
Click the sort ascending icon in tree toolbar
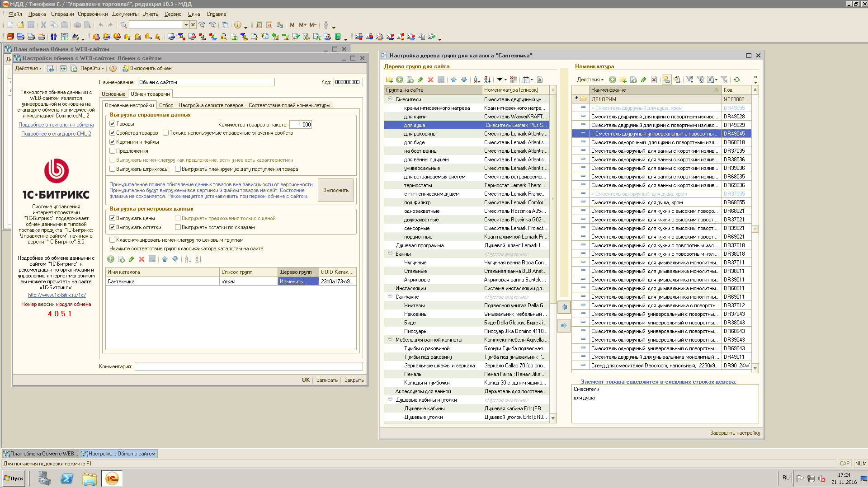(476, 80)
